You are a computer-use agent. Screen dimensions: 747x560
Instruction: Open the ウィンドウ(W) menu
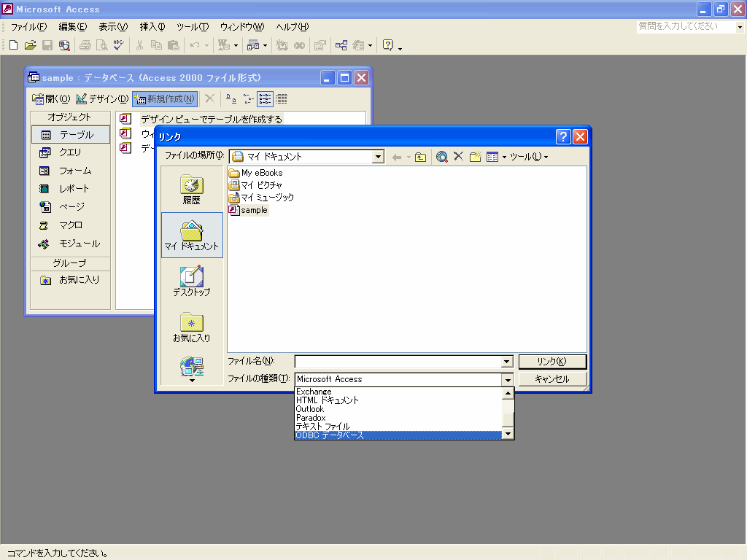[242, 27]
